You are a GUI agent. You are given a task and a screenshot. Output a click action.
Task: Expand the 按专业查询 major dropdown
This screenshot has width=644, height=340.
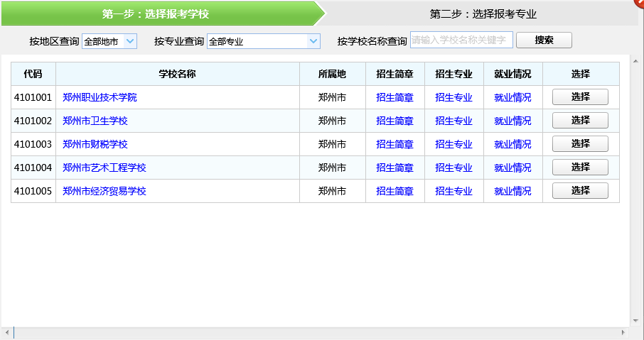tap(264, 41)
